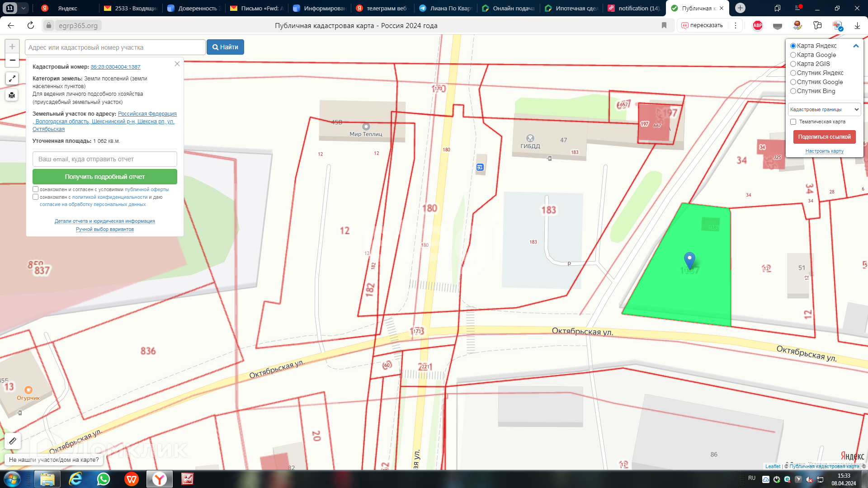Check the public offer agreement checkbox
Image resolution: width=868 pixels, height=488 pixels.
[x=35, y=189]
